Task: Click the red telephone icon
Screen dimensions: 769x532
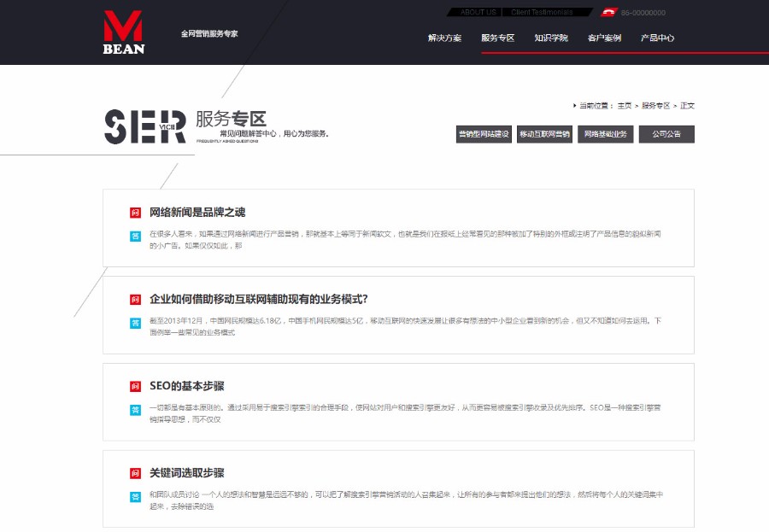Action: [609, 12]
